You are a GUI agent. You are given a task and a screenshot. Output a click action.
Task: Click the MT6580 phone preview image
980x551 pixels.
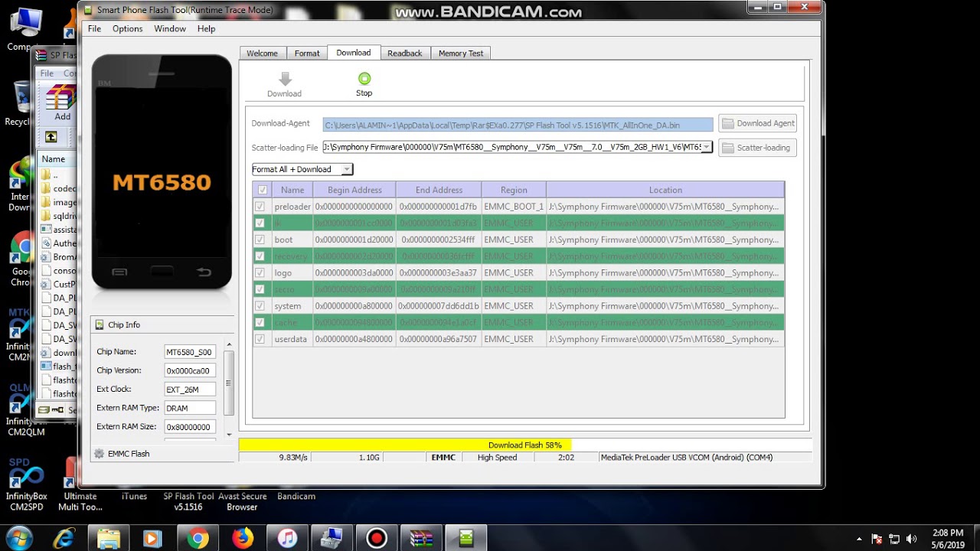pyautogui.click(x=162, y=172)
